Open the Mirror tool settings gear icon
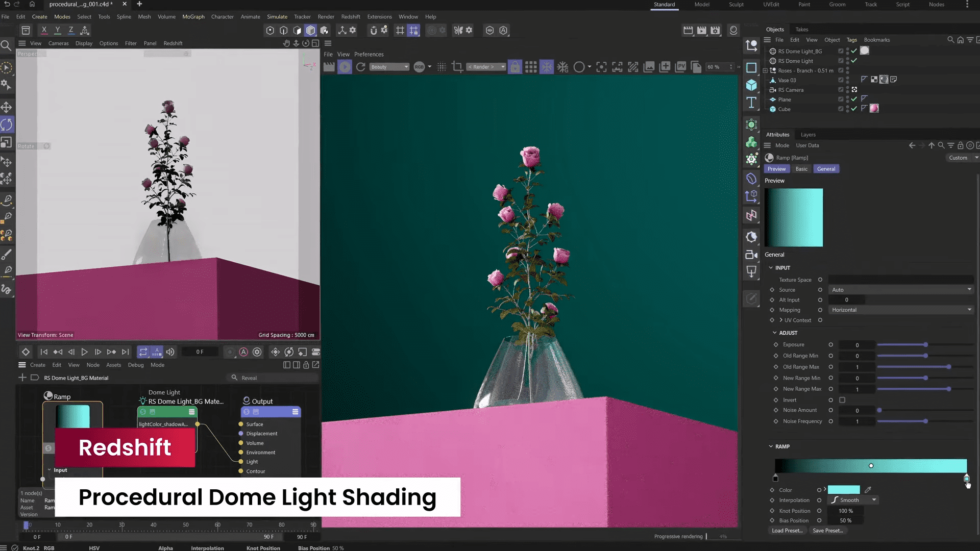 (x=469, y=31)
